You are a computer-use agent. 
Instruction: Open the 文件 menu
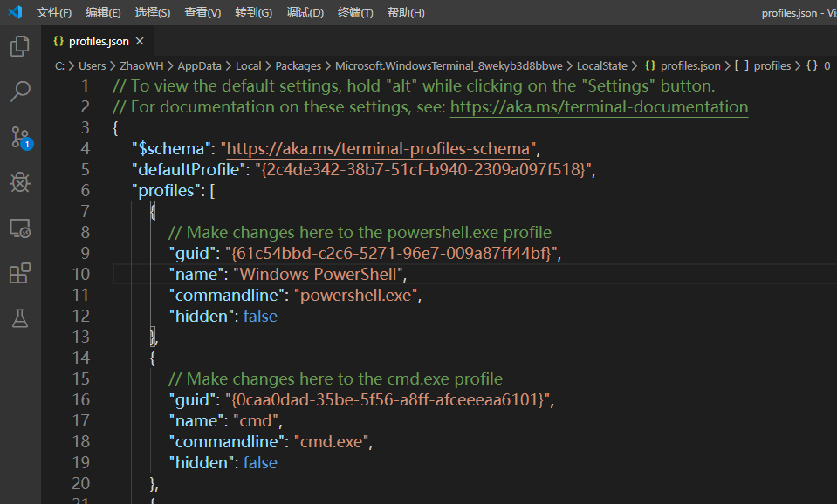pyautogui.click(x=54, y=12)
